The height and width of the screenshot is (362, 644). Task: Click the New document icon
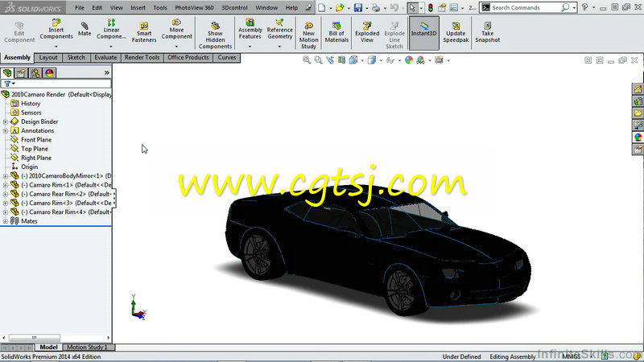coord(321,7)
